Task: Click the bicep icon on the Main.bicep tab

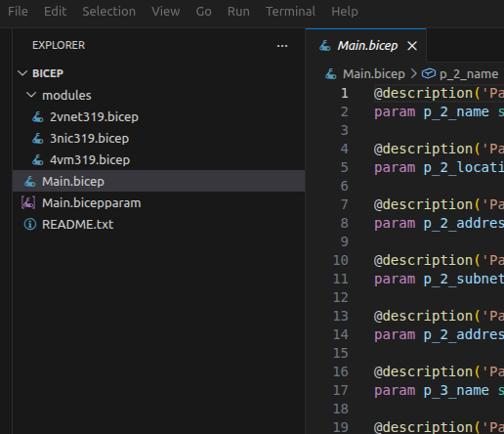Action: [x=325, y=46]
